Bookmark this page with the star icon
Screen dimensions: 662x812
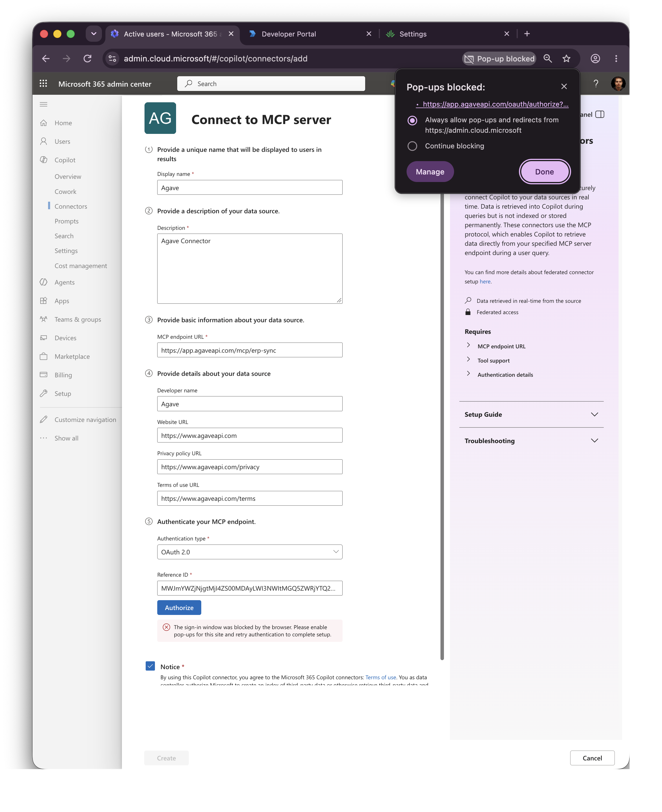click(566, 58)
